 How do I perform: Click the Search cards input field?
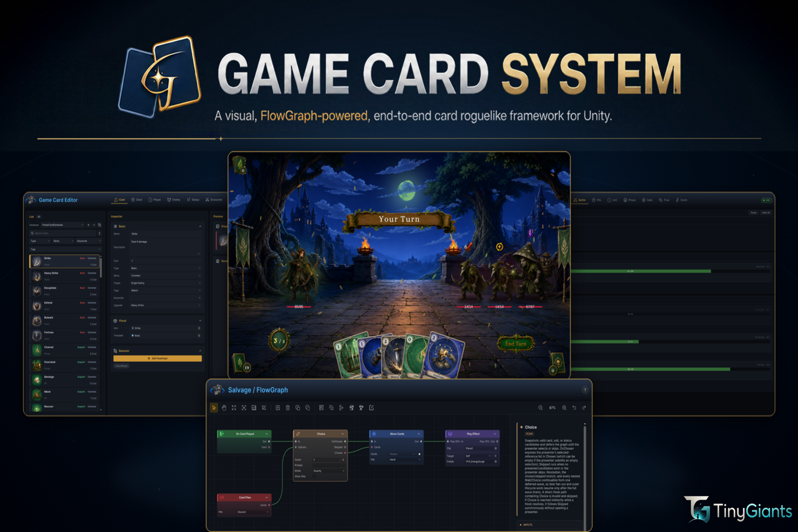[63, 233]
